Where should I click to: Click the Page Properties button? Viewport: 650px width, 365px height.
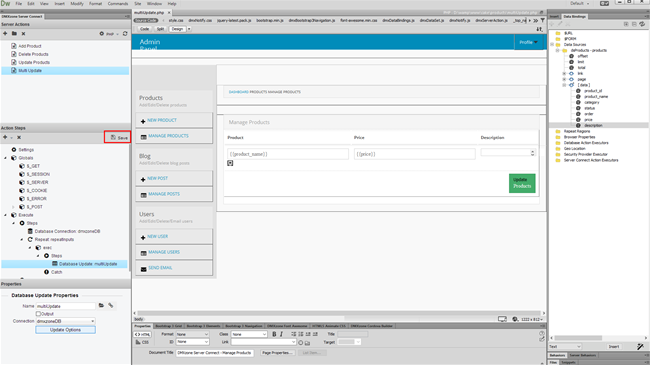[x=277, y=353]
